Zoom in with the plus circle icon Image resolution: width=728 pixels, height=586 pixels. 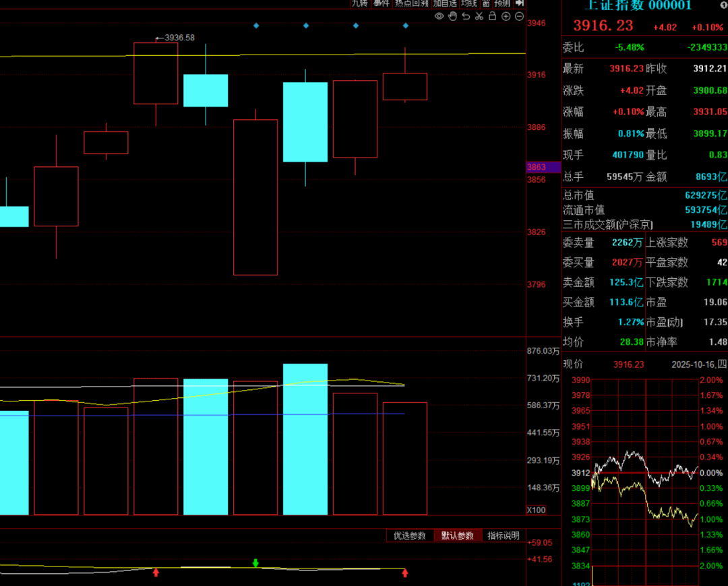click(506, 16)
